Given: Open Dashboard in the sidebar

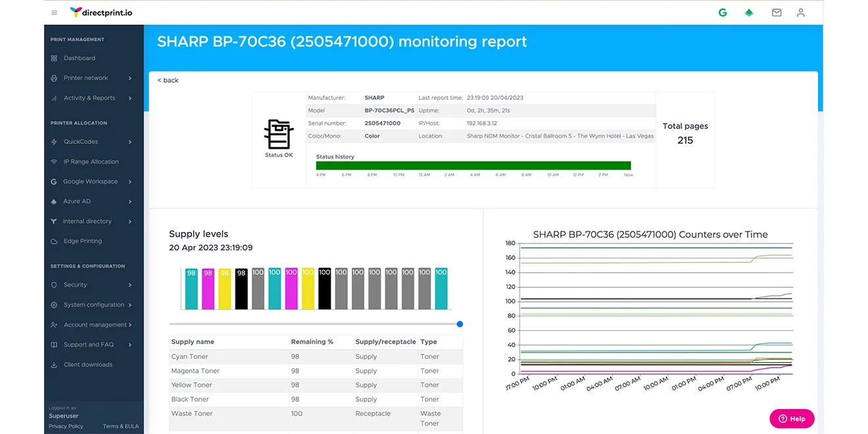Looking at the screenshot, I should 80,58.
